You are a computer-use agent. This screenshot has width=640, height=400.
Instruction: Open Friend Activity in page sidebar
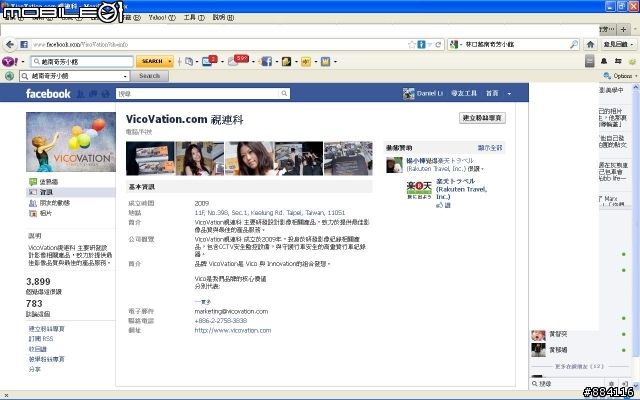(x=49, y=203)
